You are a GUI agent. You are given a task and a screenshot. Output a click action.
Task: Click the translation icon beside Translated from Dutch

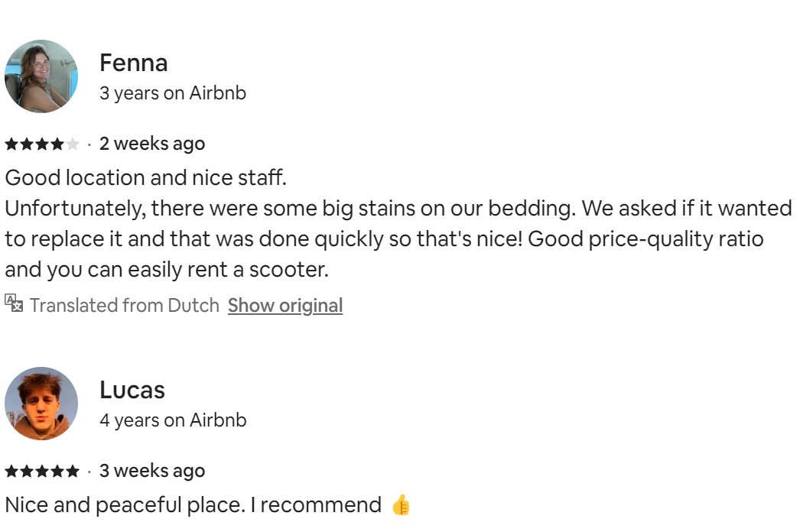click(x=14, y=303)
